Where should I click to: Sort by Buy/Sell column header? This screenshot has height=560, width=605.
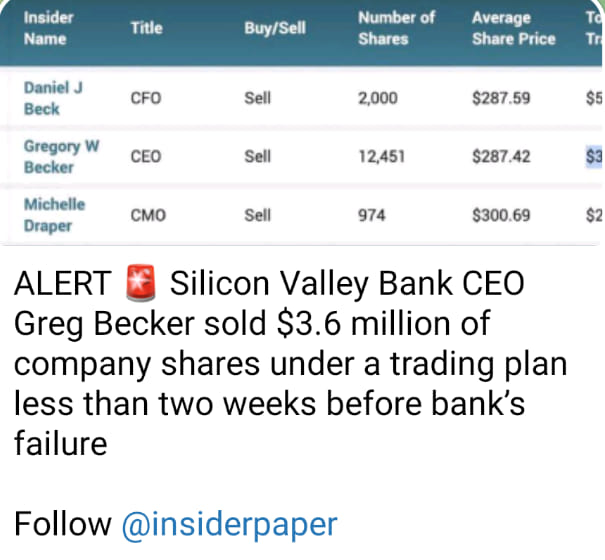(275, 28)
